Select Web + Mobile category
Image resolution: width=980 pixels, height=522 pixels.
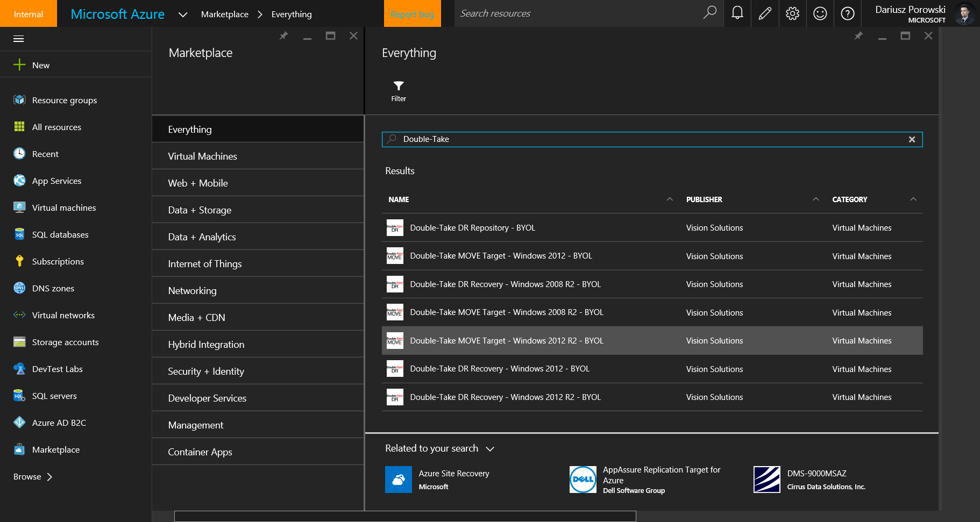coord(258,183)
